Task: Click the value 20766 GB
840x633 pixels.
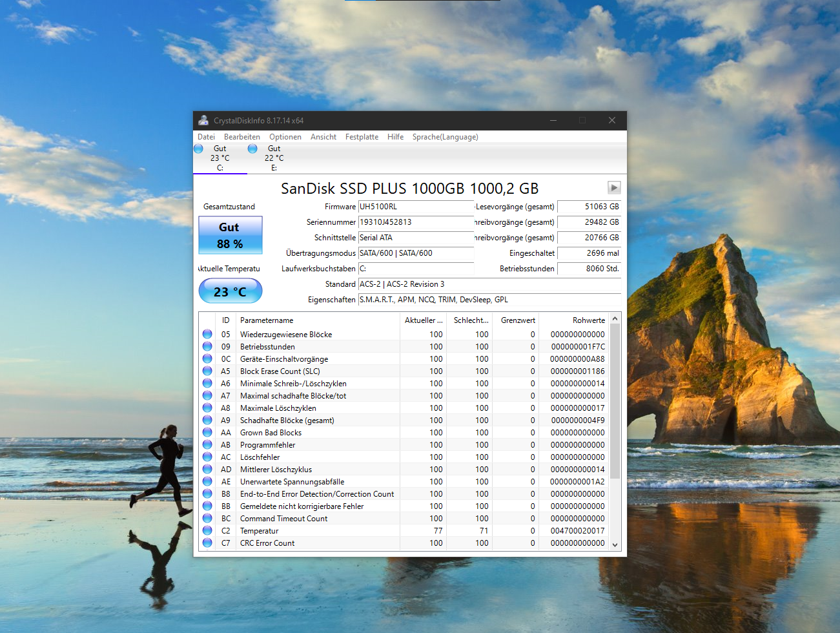Action: (x=589, y=238)
